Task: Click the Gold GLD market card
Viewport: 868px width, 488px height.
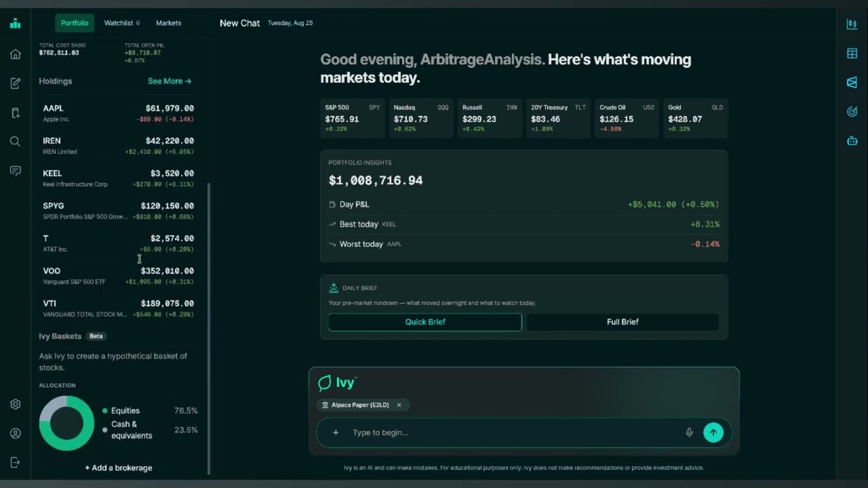Action: (x=695, y=119)
